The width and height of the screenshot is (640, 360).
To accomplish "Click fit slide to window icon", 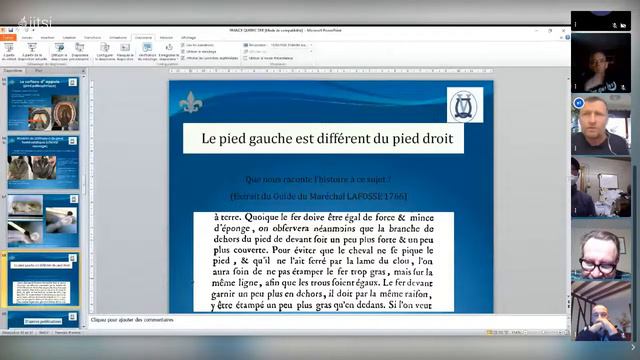I will [566, 333].
